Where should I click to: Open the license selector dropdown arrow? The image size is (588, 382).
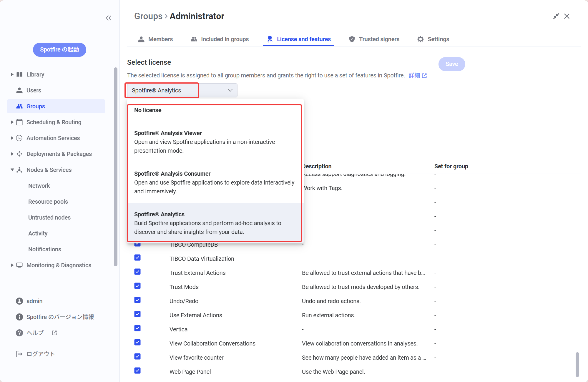pyautogui.click(x=230, y=90)
